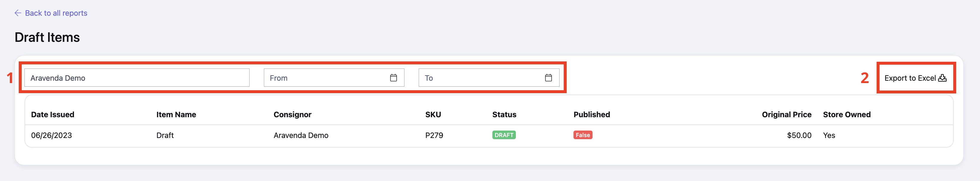This screenshot has height=181, width=980.
Task: Click the From date field
Action: pyautogui.click(x=334, y=77)
